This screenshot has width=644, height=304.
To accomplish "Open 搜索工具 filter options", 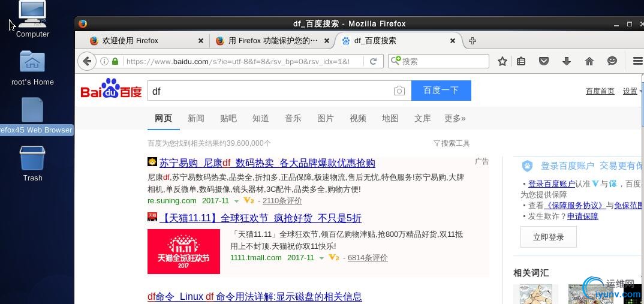I will pyautogui.click(x=452, y=143).
